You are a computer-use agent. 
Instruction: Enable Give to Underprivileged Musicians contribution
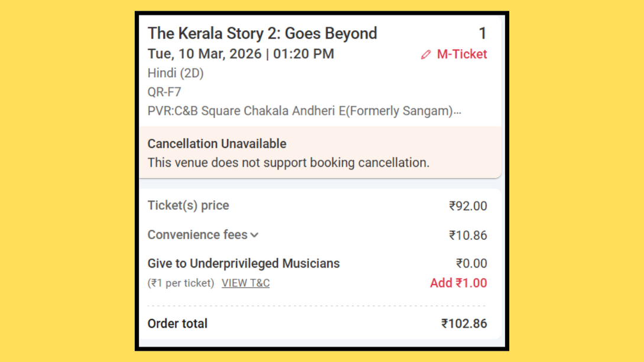coord(243,263)
